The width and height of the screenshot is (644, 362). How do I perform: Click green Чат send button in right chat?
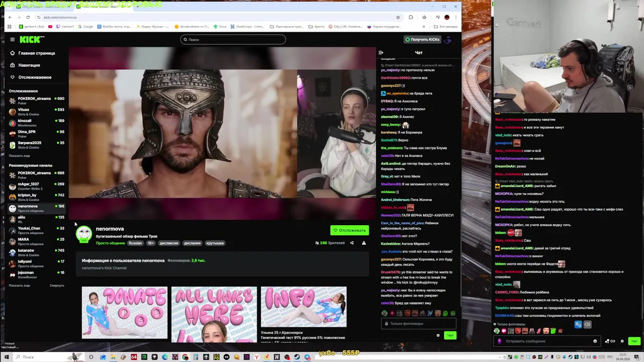(x=634, y=341)
